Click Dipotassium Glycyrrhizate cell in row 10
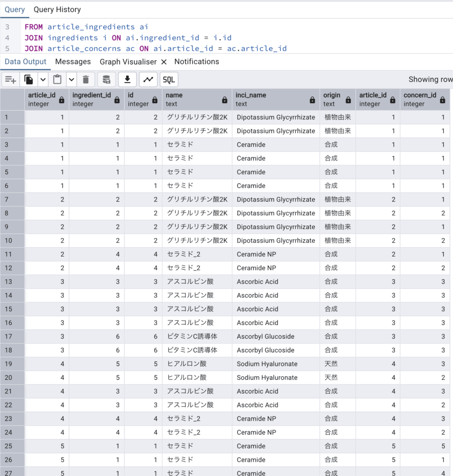 click(276, 240)
